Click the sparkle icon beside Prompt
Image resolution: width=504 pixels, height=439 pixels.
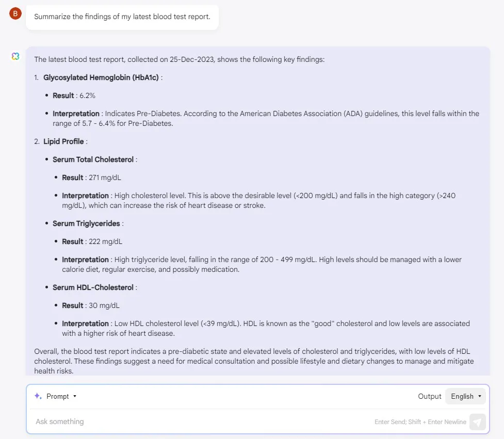(38, 396)
